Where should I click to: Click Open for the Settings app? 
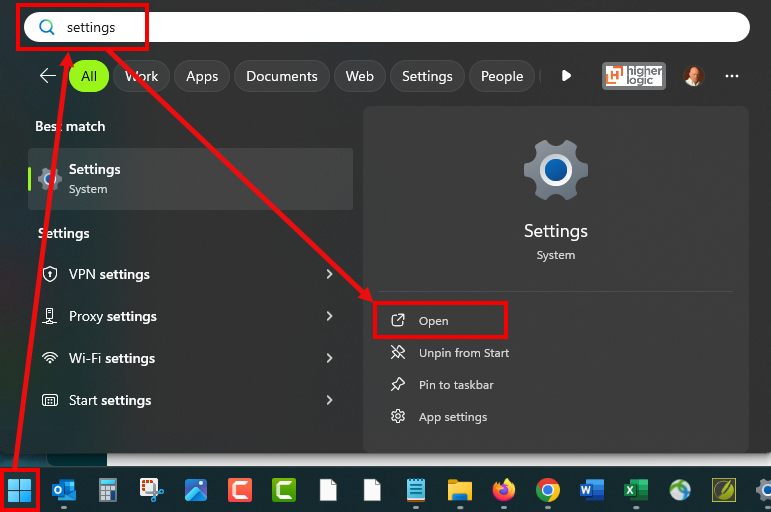pyautogui.click(x=434, y=321)
